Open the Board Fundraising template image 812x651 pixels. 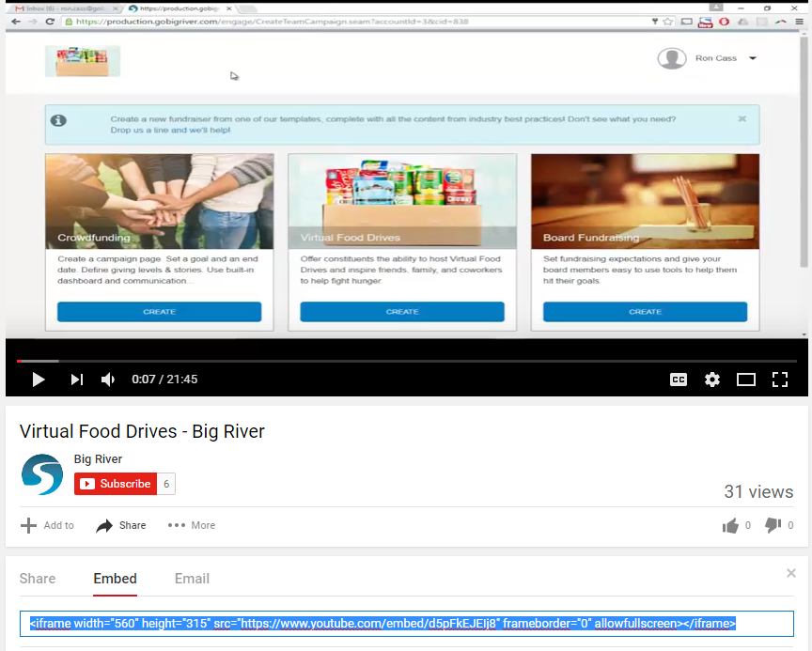(645, 201)
